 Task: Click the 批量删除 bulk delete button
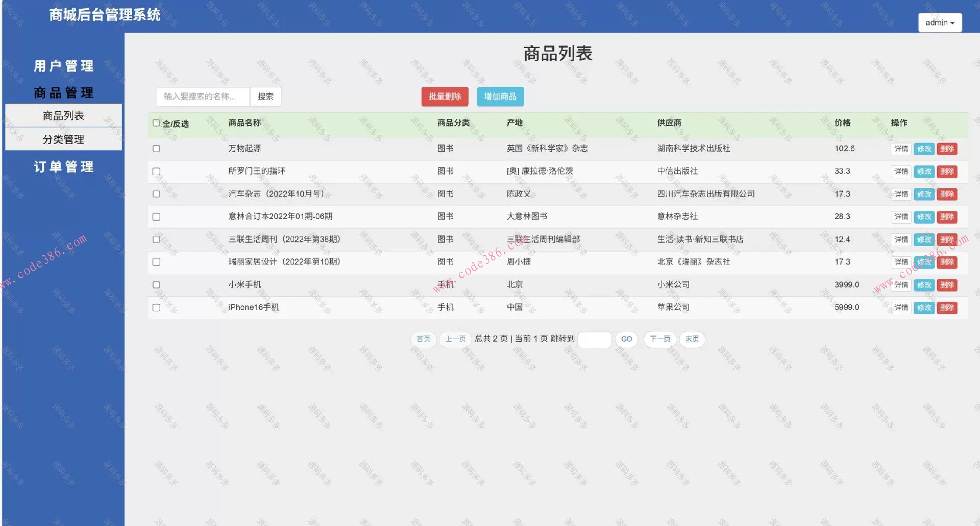pos(444,97)
